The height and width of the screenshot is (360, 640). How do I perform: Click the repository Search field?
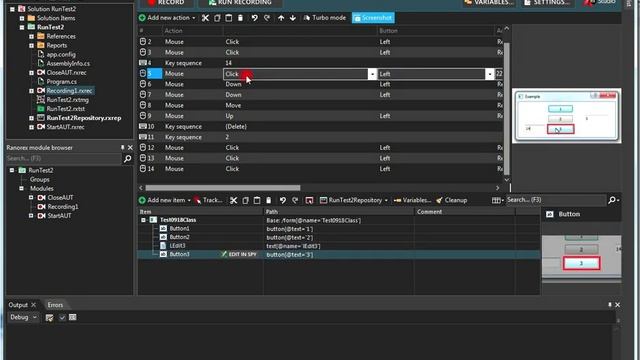click(x=555, y=200)
